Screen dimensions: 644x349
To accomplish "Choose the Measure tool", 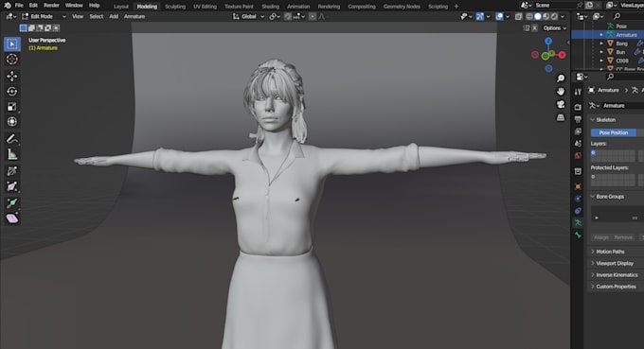I will (x=12, y=154).
